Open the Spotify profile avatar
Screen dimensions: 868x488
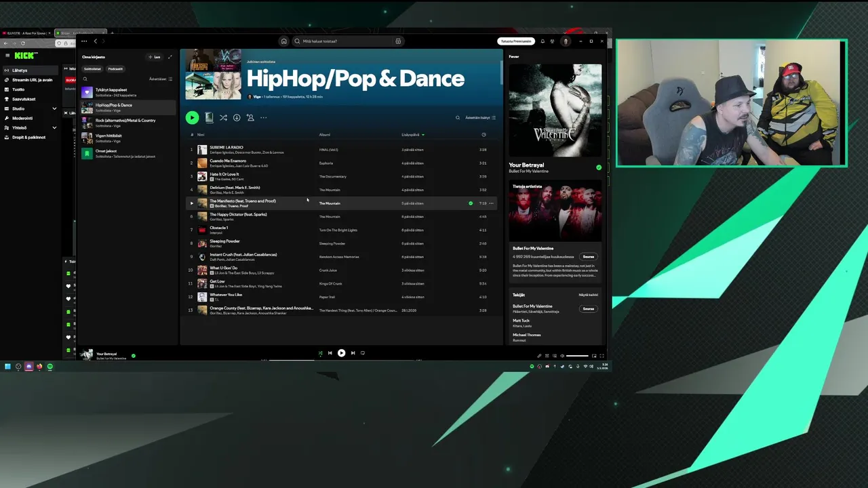coord(566,41)
